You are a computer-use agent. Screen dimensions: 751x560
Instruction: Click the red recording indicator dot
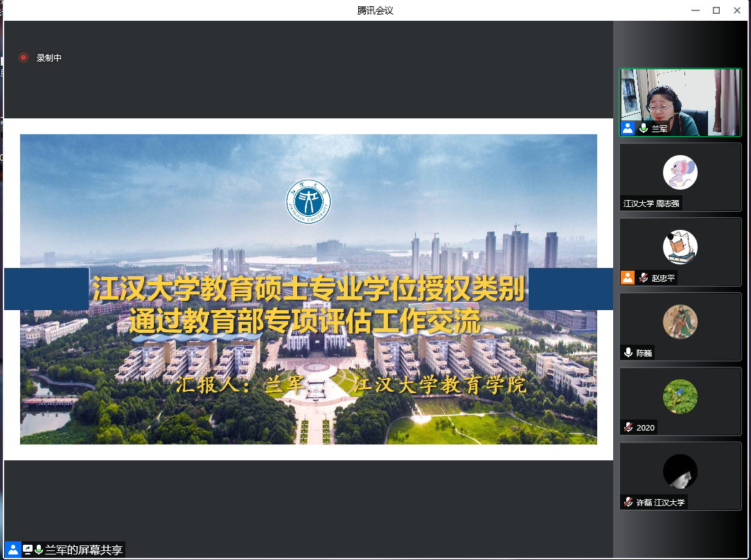[24, 58]
